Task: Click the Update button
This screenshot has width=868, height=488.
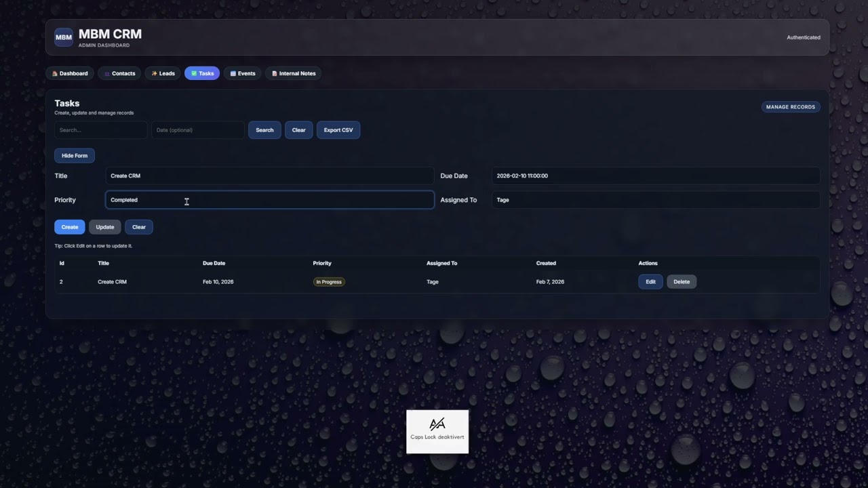Action: click(105, 227)
